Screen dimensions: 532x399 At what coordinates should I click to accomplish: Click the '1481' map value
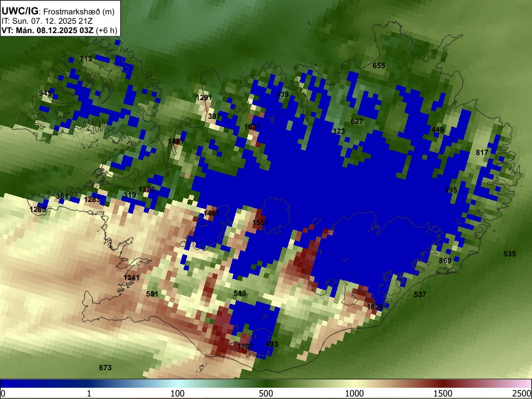pyautogui.click(x=176, y=141)
